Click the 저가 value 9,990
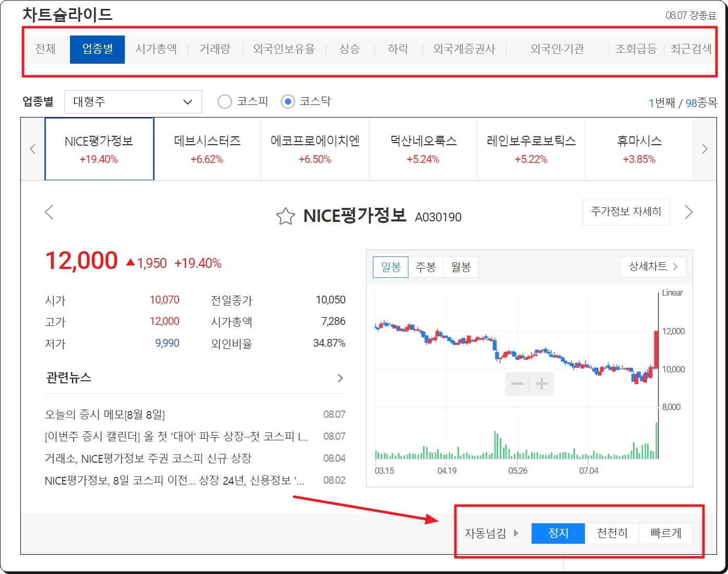Image resolution: width=728 pixels, height=574 pixels. click(167, 343)
